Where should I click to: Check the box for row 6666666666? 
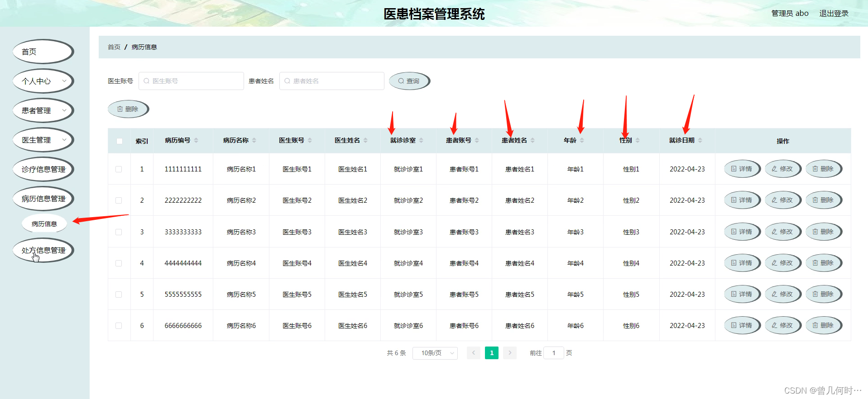tap(119, 326)
